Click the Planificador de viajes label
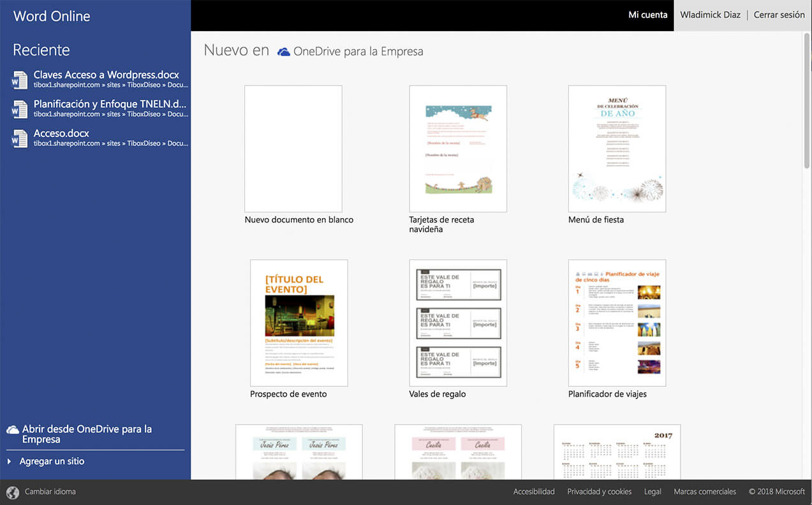The image size is (812, 505). [607, 394]
